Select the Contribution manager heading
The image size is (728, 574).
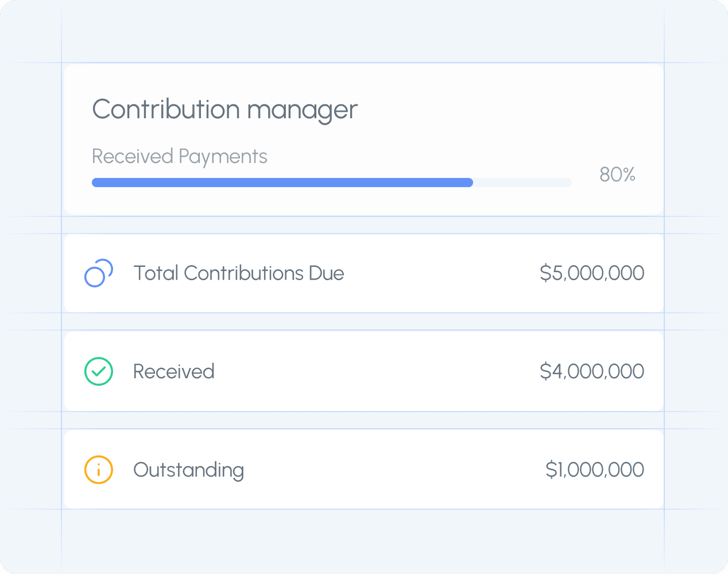224,110
